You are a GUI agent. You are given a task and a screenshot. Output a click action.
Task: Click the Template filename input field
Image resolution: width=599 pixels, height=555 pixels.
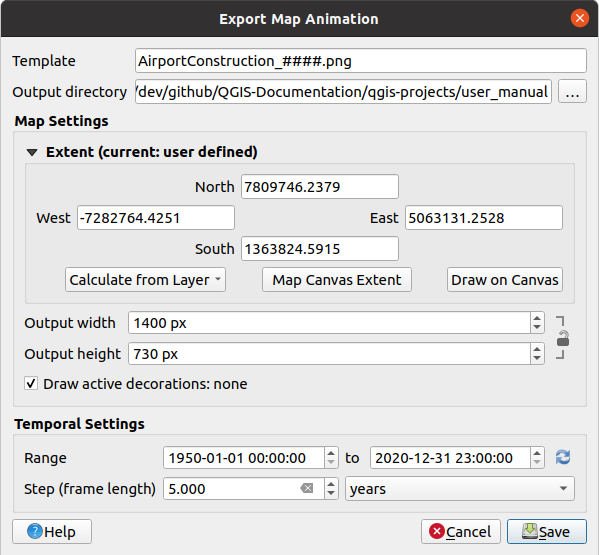pyautogui.click(x=361, y=61)
